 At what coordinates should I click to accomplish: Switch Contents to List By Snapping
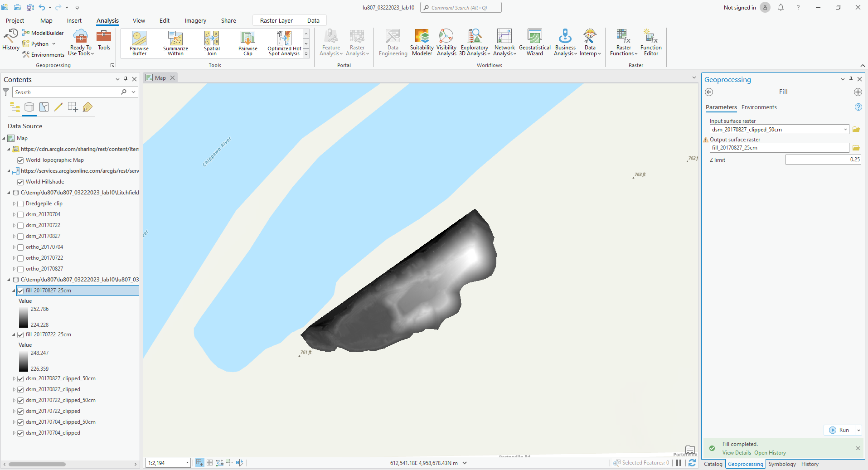pos(73,107)
